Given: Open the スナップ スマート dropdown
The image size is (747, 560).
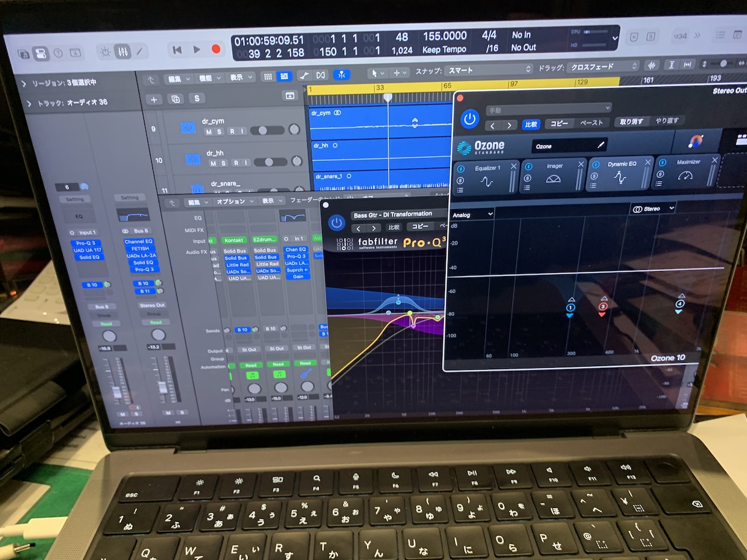Looking at the screenshot, I should coord(489,69).
